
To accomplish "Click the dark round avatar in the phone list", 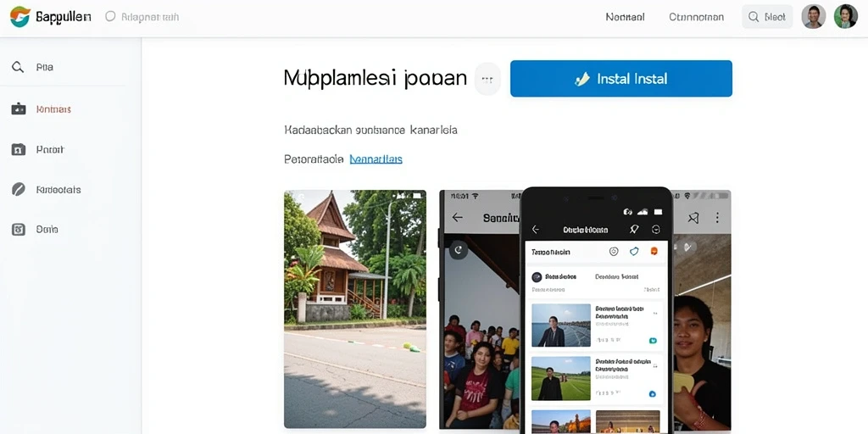I will (537, 277).
